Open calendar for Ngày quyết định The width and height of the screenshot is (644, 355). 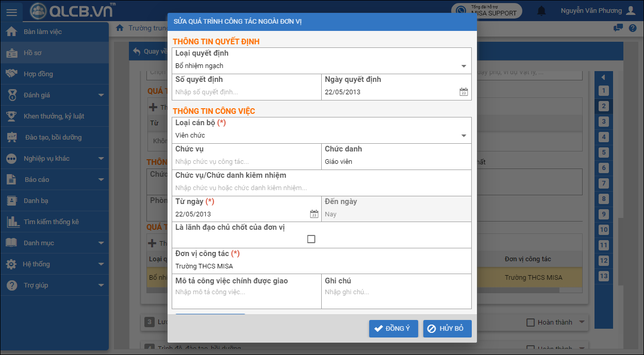464,92
